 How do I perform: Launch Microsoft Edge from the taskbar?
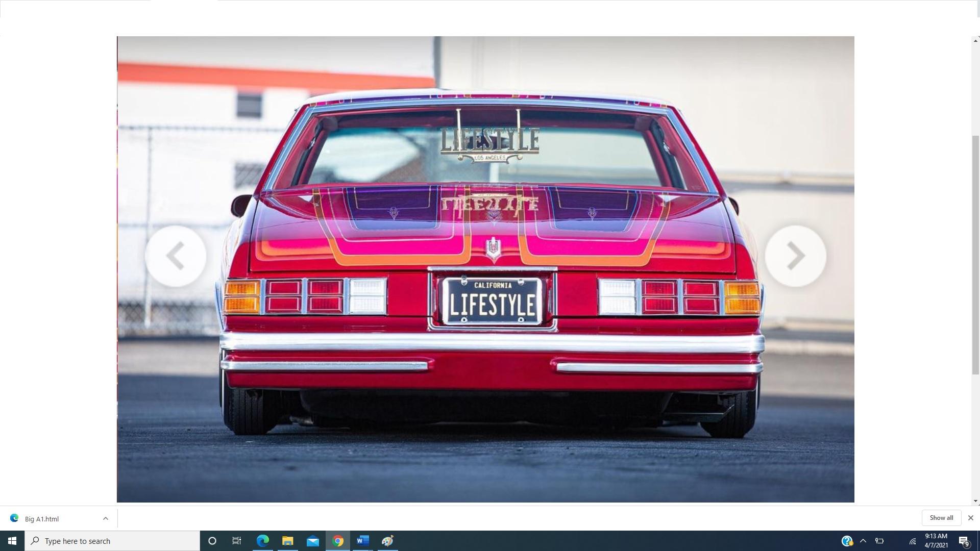262,541
